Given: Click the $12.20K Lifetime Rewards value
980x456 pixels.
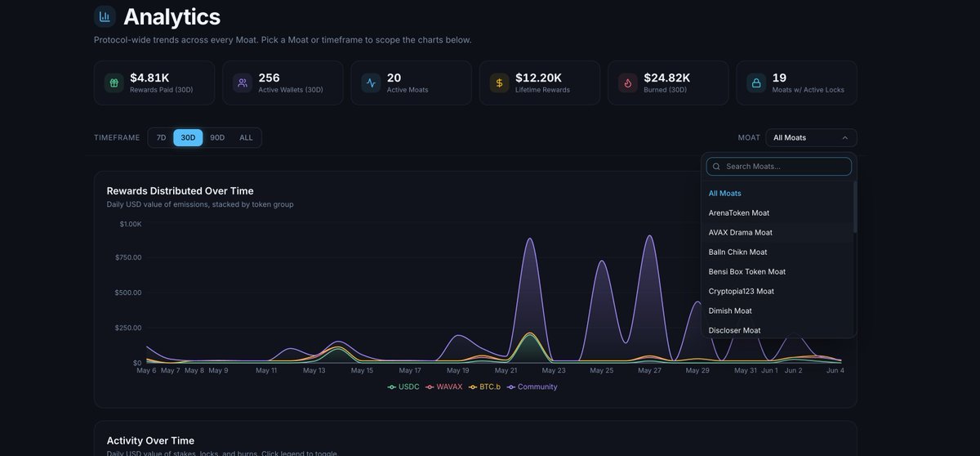Looking at the screenshot, I should click(x=538, y=78).
